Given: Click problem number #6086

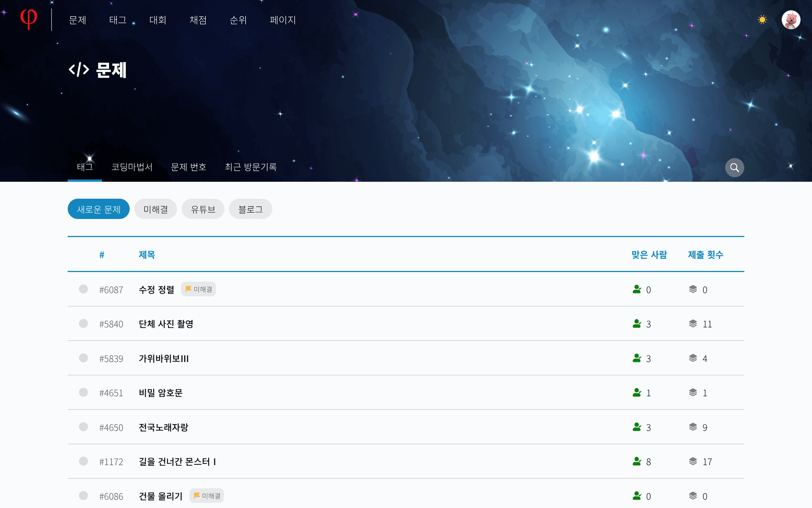Looking at the screenshot, I should (111, 497).
